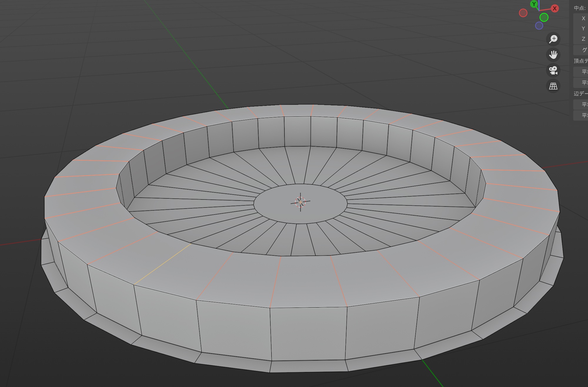Click the Z field under 中点
Image resolution: width=588 pixels, height=387 pixels.
pos(582,39)
